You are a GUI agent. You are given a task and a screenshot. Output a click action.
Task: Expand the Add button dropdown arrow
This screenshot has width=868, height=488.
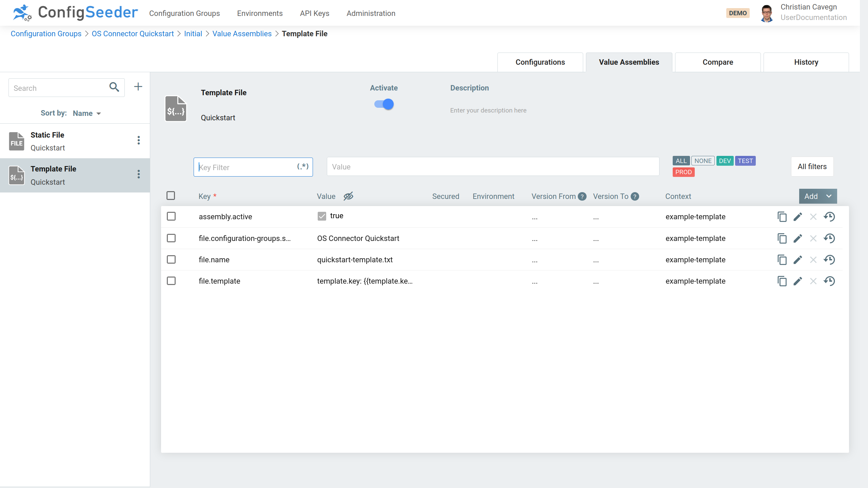(829, 196)
